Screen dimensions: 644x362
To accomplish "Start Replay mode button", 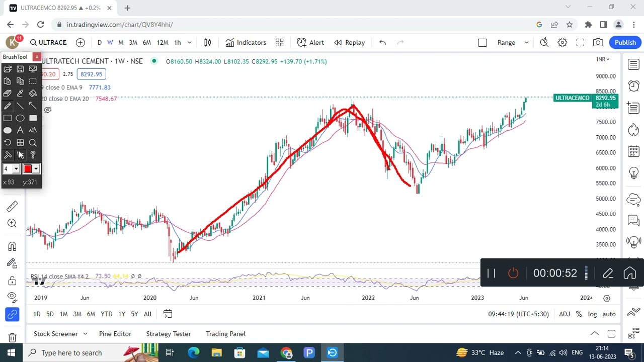I will tap(350, 43).
